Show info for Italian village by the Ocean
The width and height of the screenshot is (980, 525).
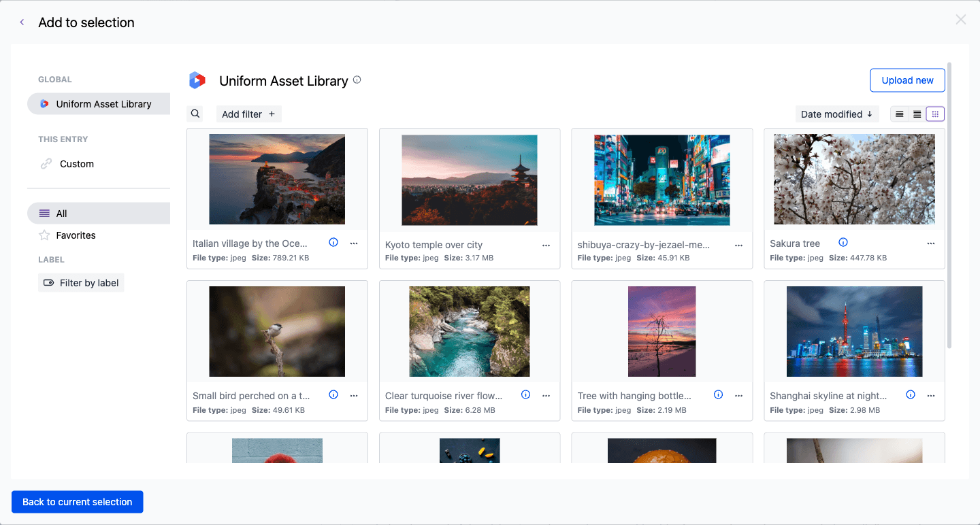click(333, 242)
